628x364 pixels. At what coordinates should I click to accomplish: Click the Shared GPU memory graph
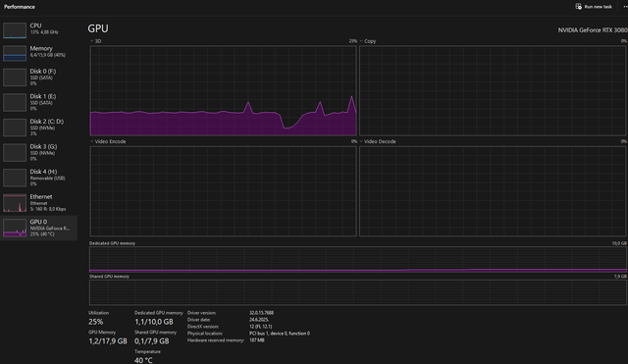[357, 292]
